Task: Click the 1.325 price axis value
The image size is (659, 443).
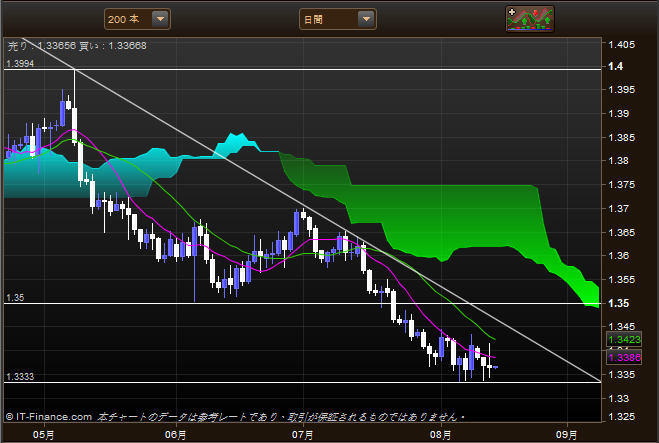Action: pos(622,417)
